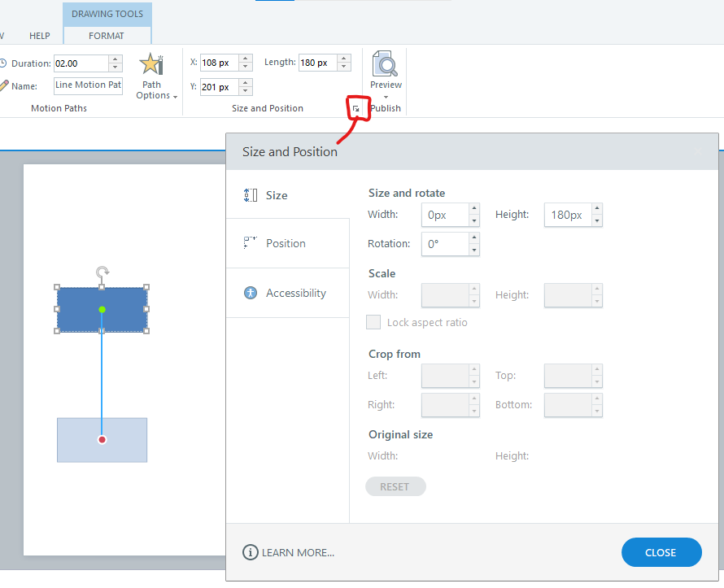Image resolution: width=724 pixels, height=588 pixels.
Task: Click the Accessibility icon in the sidebar
Action: (x=251, y=293)
